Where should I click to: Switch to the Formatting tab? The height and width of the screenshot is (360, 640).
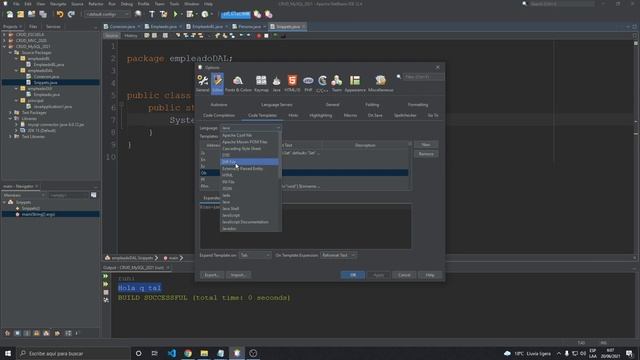(x=418, y=105)
